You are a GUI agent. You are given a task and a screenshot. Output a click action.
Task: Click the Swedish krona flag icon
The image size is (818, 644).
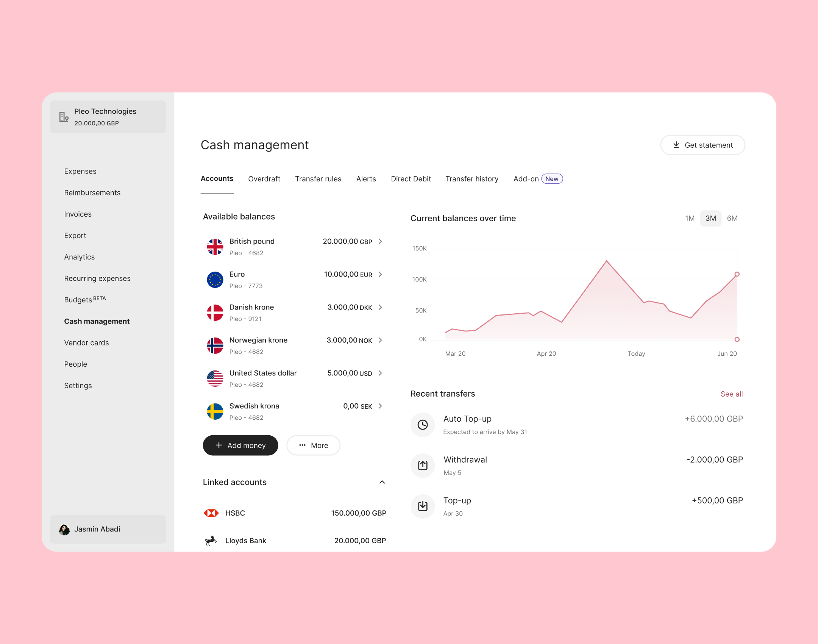click(215, 412)
